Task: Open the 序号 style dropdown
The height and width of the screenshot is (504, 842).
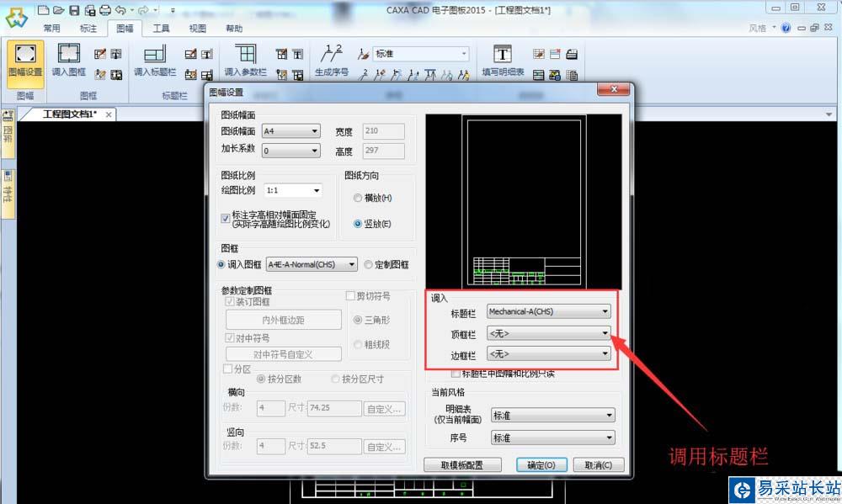Action: coord(553,438)
